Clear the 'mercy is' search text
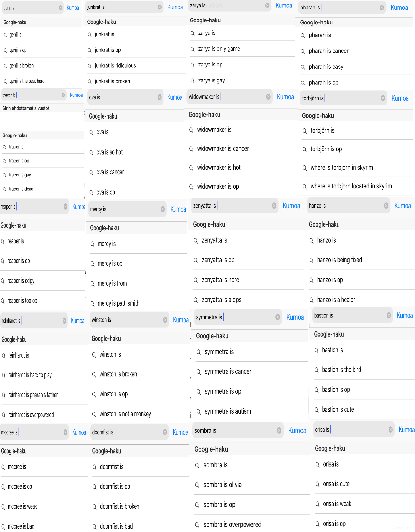 click(x=162, y=209)
